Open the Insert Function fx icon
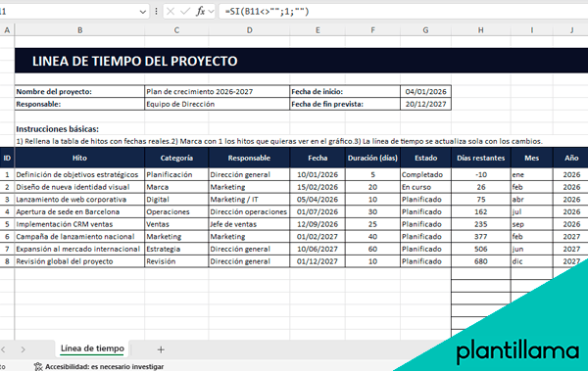This screenshot has width=588, height=371. click(x=201, y=12)
